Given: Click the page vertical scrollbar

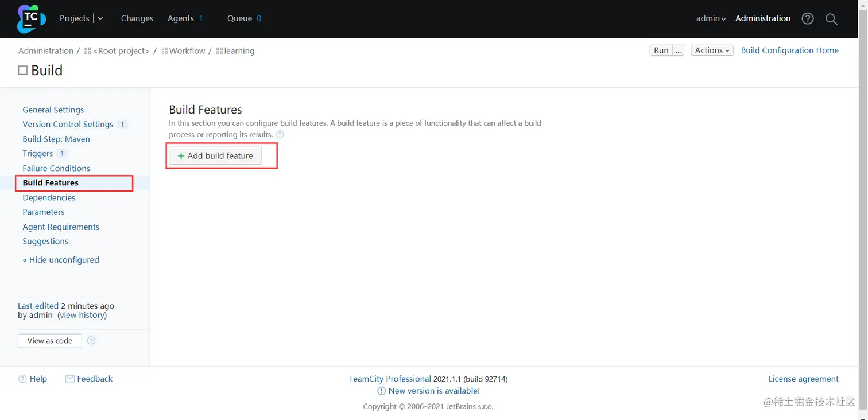Looking at the screenshot, I should point(863,210).
